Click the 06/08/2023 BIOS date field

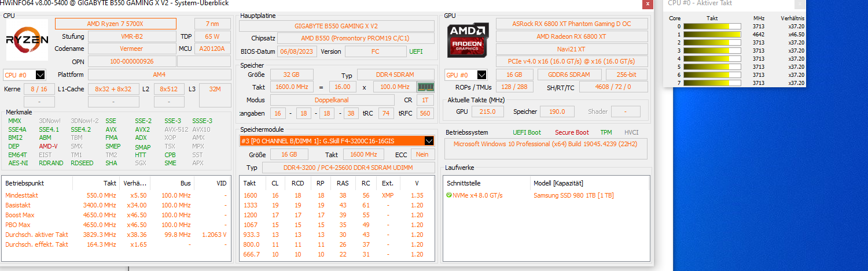click(297, 51)
